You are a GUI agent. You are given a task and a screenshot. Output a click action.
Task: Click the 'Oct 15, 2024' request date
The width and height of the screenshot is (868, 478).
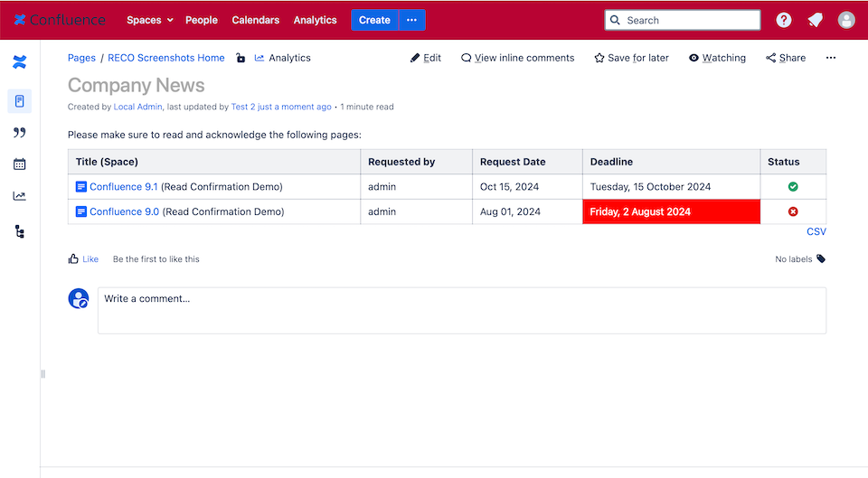click(x=509, y=186)
